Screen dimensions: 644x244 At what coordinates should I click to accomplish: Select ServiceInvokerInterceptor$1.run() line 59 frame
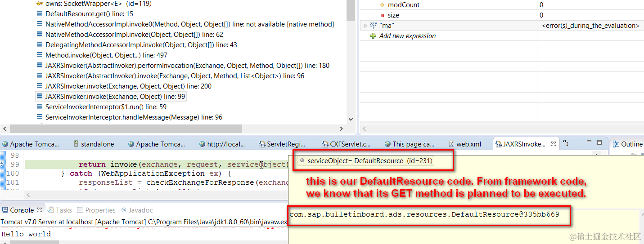pos(106,107)
